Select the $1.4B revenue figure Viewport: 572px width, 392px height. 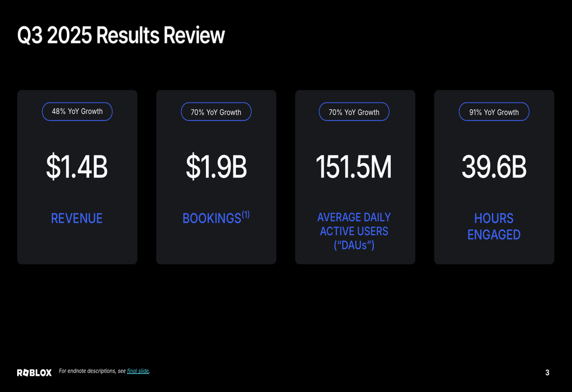77,167
